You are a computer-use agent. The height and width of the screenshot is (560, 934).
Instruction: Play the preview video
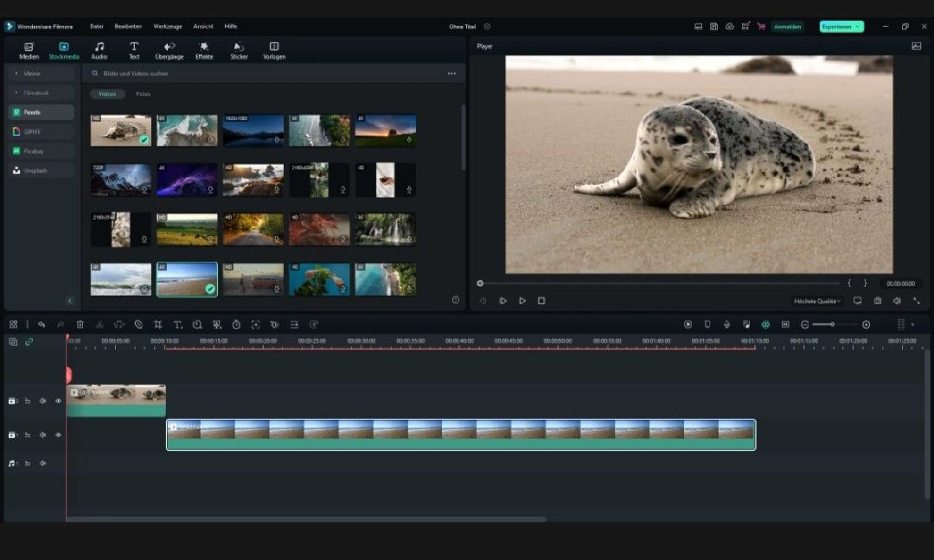point(522,301)
